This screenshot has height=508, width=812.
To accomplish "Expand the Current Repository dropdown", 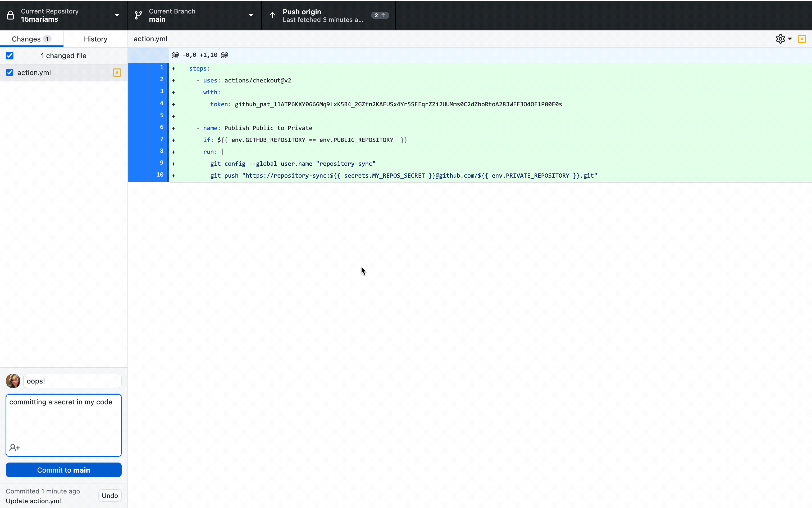I will [117, 15].
